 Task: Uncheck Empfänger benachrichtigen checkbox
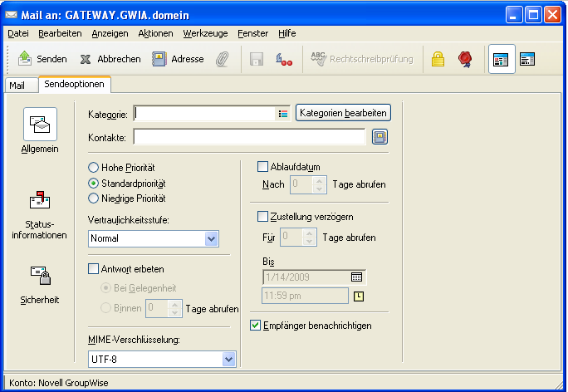(255, 326)
